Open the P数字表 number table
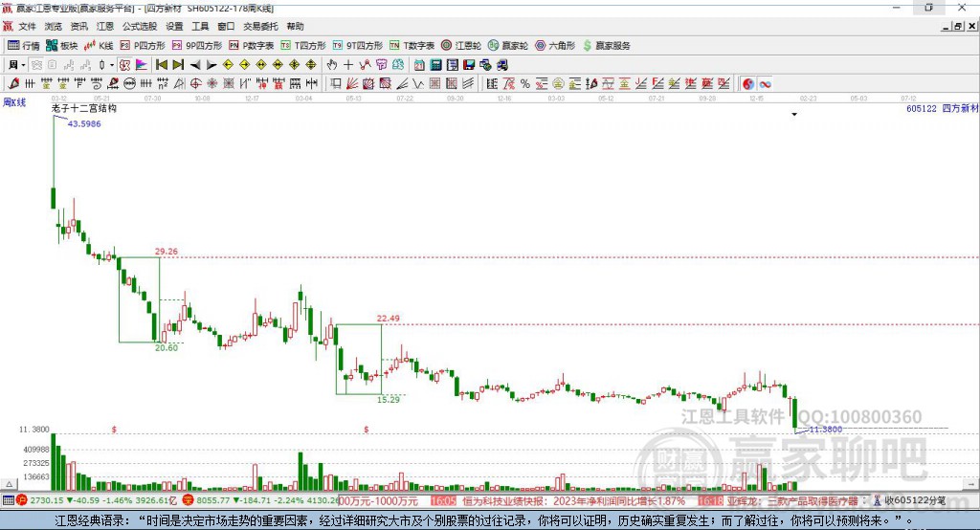Viewport: 980px width, 530px height. [x=252, y=46]
